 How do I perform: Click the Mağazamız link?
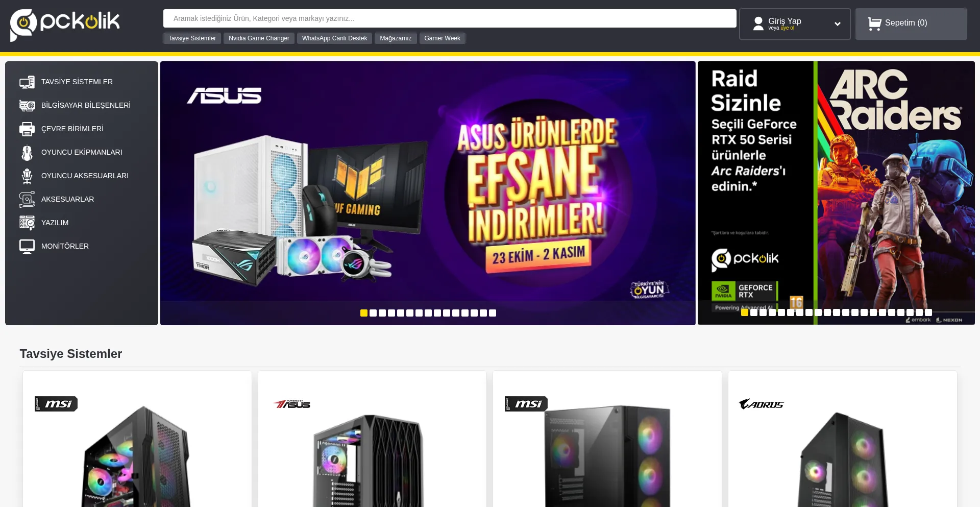(x=396, y=38)
